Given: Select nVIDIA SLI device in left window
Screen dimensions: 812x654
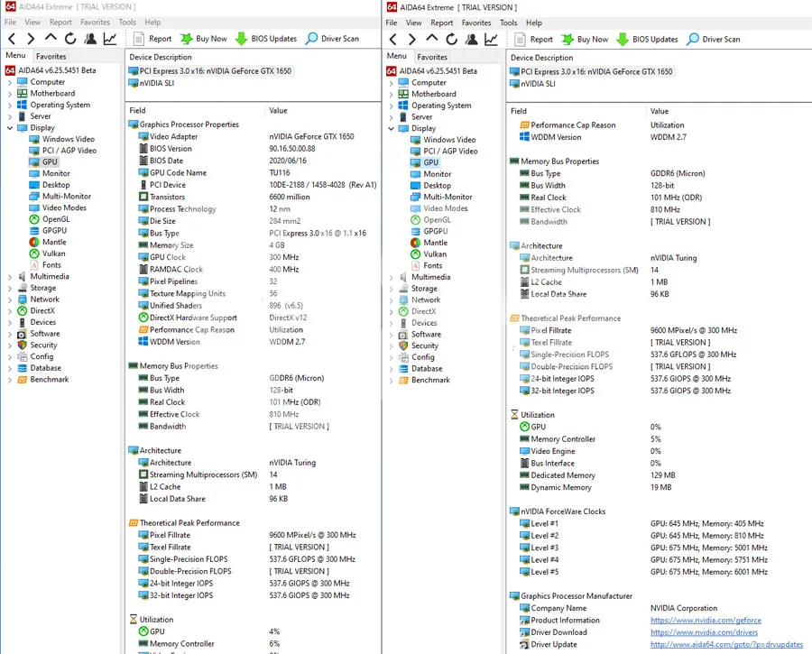Looking at the screenshot, I should [152, 83].
